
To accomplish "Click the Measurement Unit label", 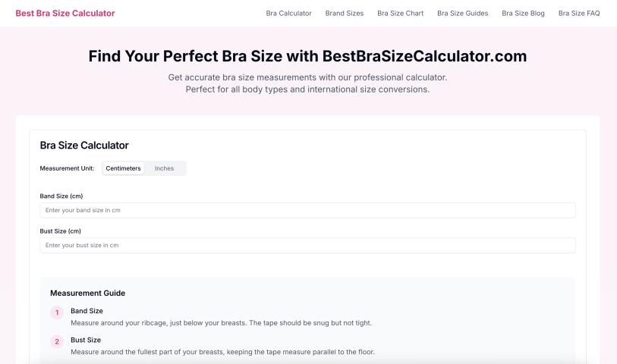I will coord(67,168).
